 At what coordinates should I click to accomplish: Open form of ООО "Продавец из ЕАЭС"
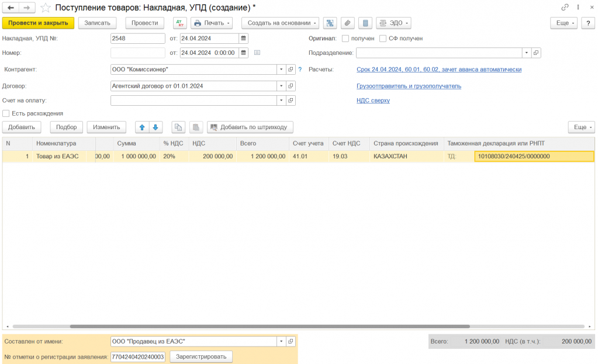(x=291, y=342)
